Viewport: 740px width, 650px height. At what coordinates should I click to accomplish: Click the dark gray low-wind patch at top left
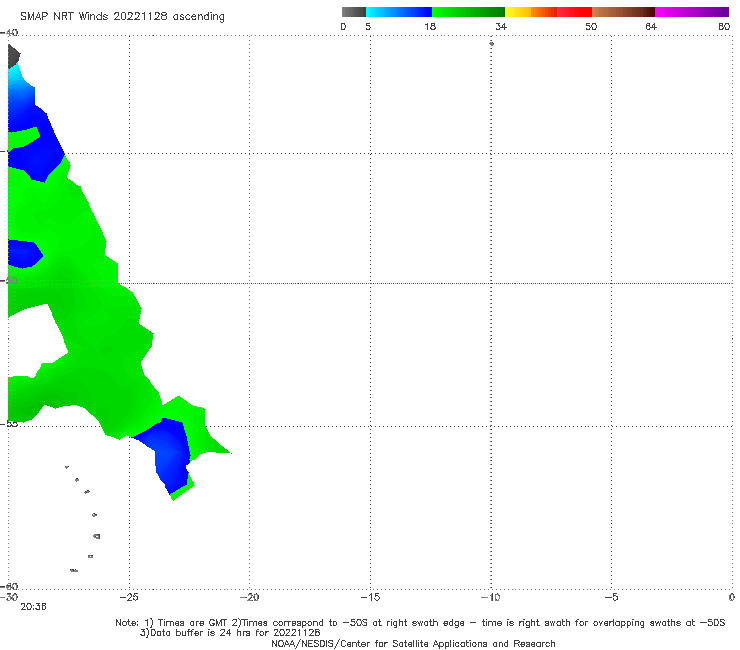tap(13, 56)
